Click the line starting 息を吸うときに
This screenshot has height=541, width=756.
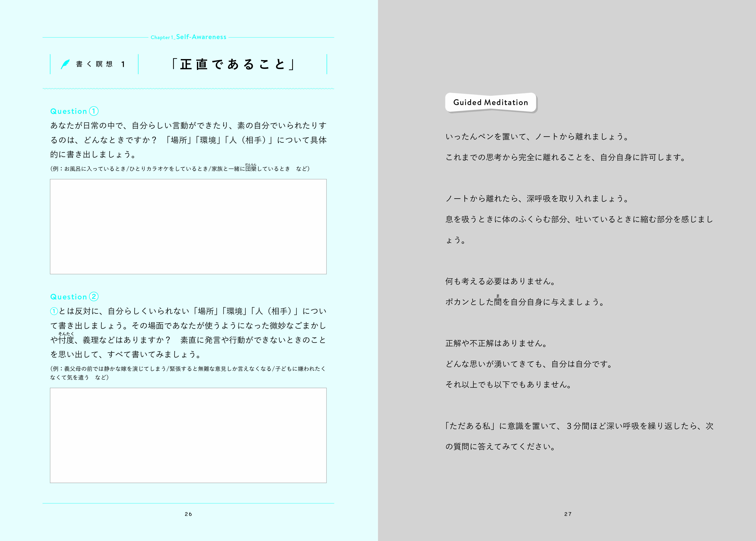(x=580, y=219)
